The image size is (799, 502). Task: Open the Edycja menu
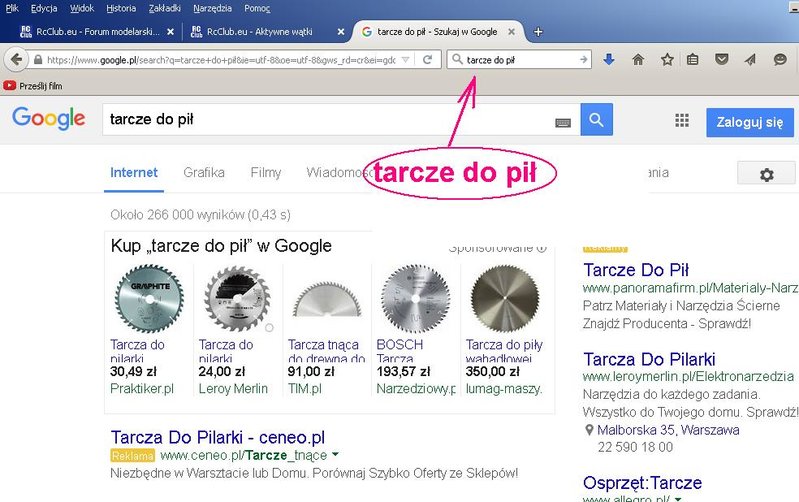pos(44,8)
